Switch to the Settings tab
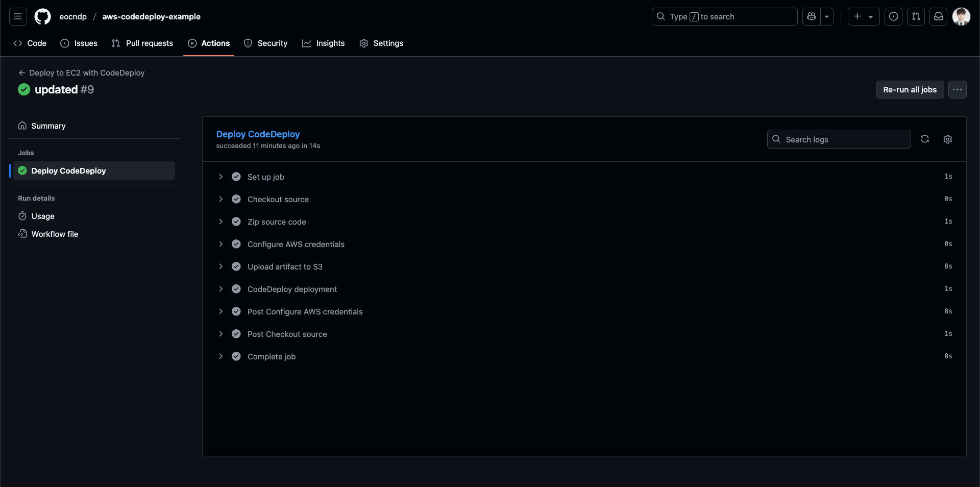 (x=381, y=43)
